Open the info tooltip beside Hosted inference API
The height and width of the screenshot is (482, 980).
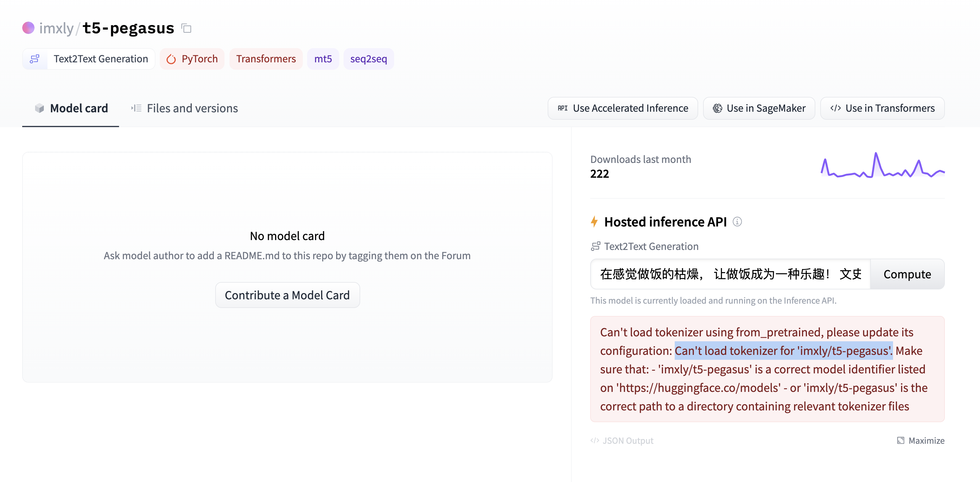coord(737,222)
